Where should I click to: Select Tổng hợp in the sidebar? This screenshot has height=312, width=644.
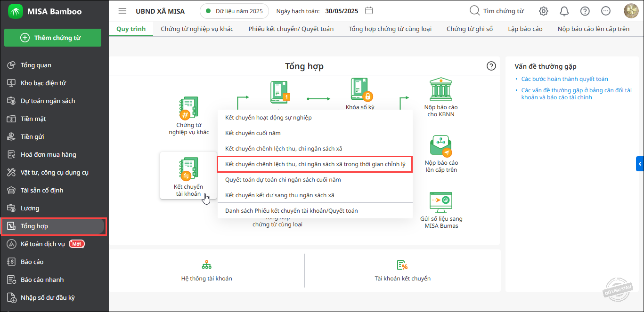[53, 226]
